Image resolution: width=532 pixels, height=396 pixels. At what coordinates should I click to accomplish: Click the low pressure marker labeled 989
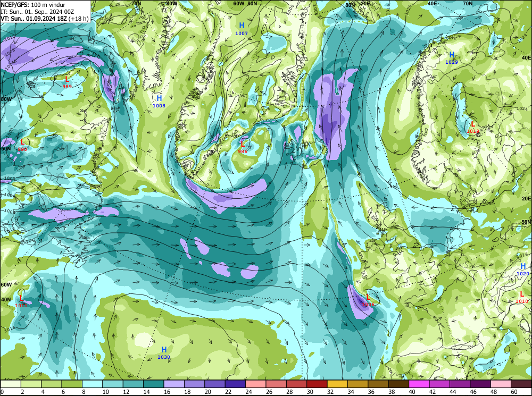click(x=67, y=82)
